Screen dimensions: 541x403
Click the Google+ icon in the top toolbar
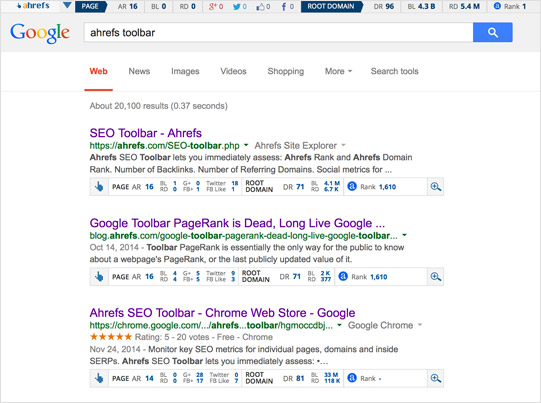click(212, 6)
